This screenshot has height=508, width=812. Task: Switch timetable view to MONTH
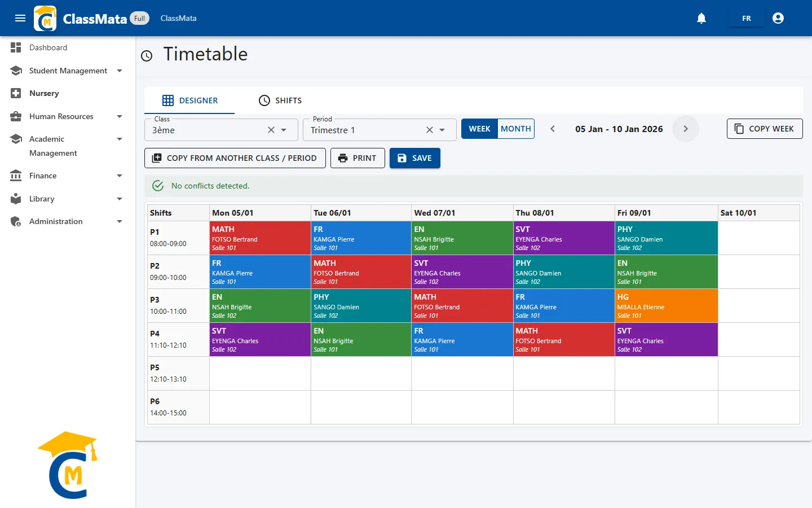[516, 129]
